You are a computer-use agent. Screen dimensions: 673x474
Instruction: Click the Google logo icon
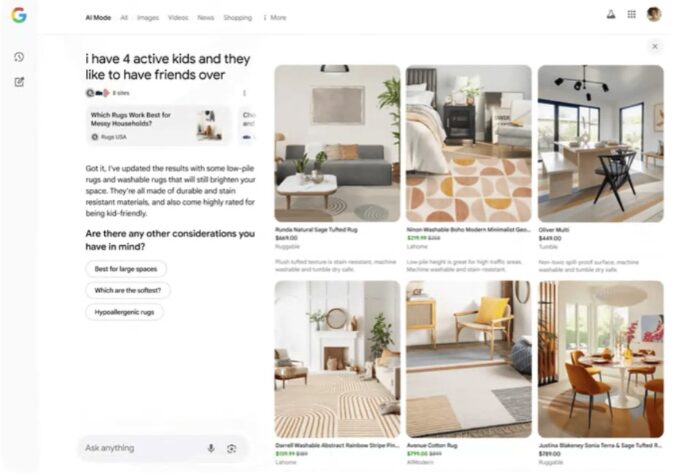pos(19,15)
